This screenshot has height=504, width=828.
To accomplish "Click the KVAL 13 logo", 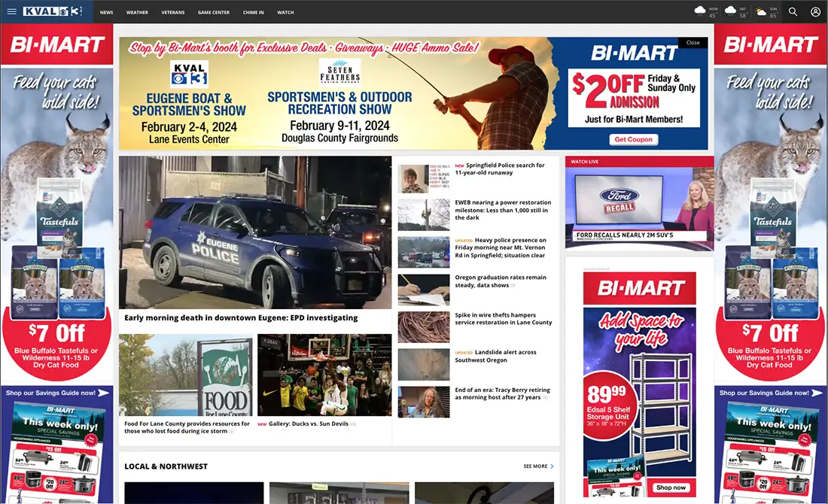I will [x=52, y=11].
